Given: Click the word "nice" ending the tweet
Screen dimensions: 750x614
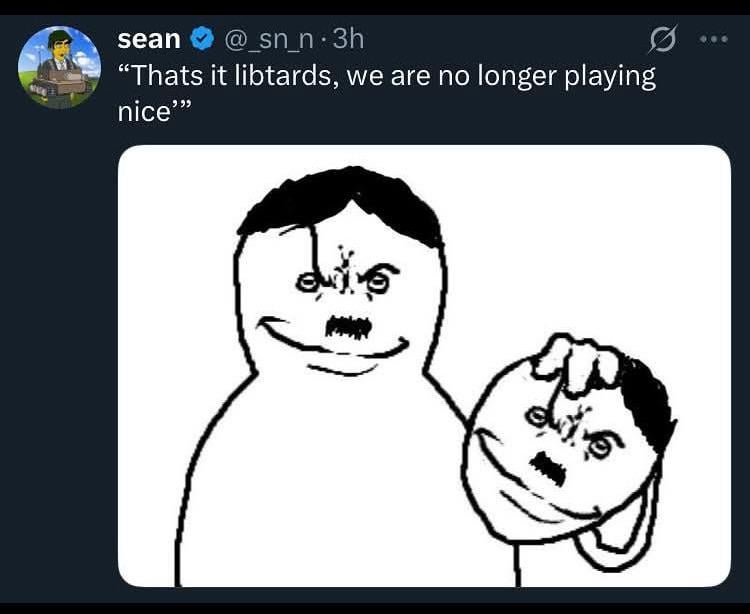Looking at the screenshot, I should tap(144, 113).
